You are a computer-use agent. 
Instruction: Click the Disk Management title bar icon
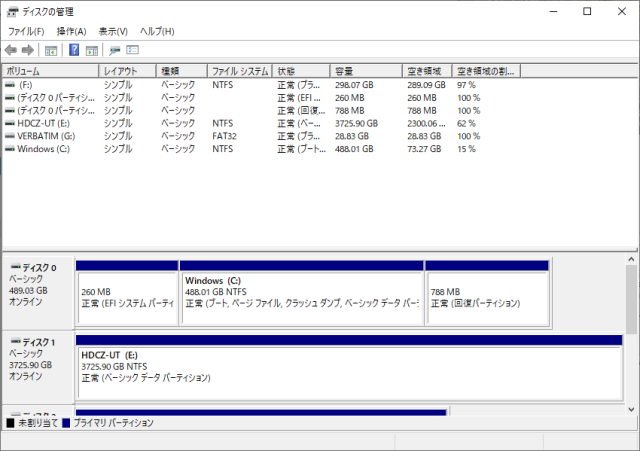point(12,12)
